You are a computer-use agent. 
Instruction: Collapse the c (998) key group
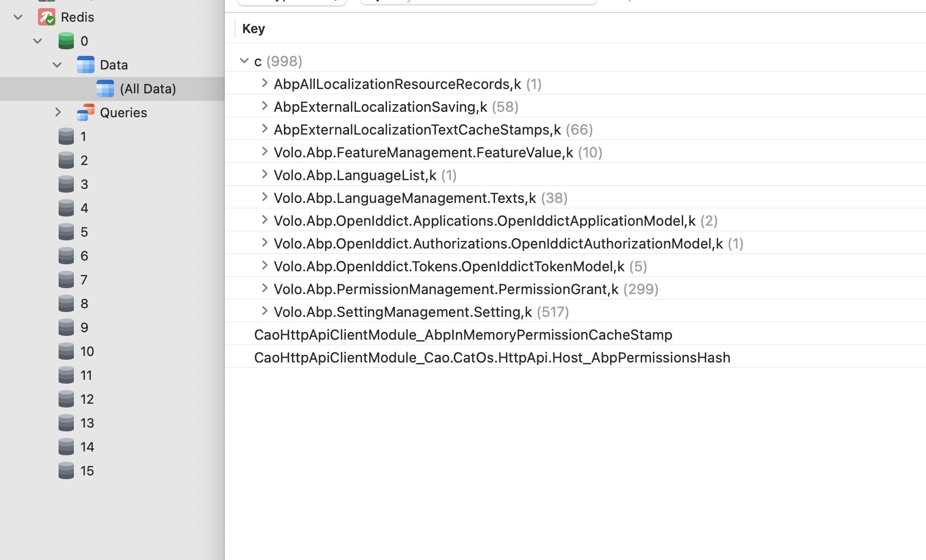pyautogui.click(x=244, y=61)
